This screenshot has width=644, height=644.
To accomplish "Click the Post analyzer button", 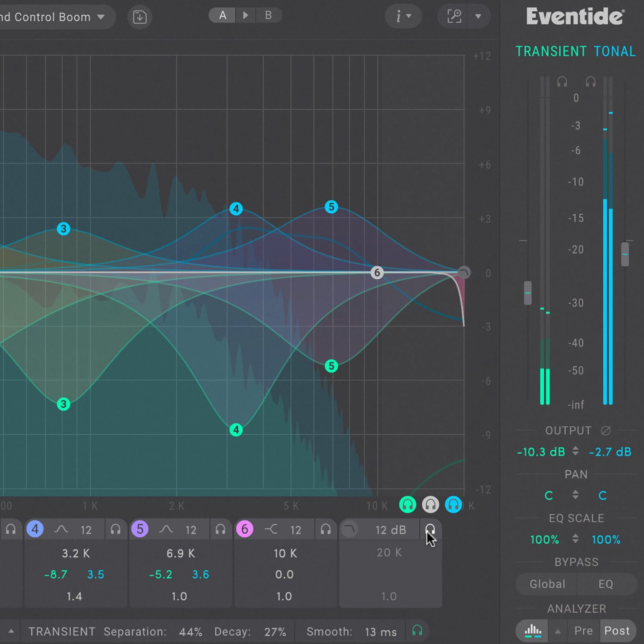I will pos(618,630).
